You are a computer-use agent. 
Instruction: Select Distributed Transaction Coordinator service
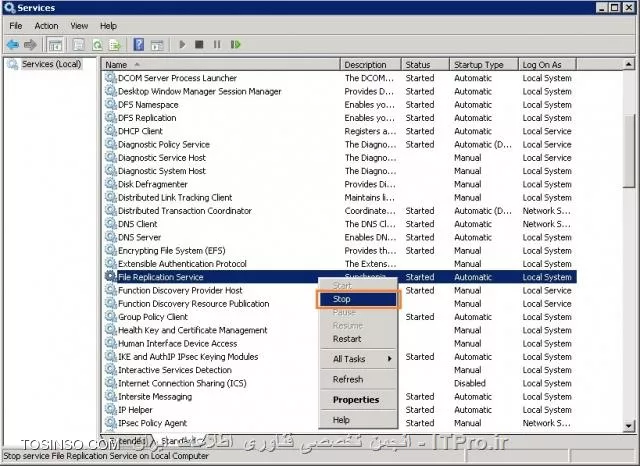point(339,211)
